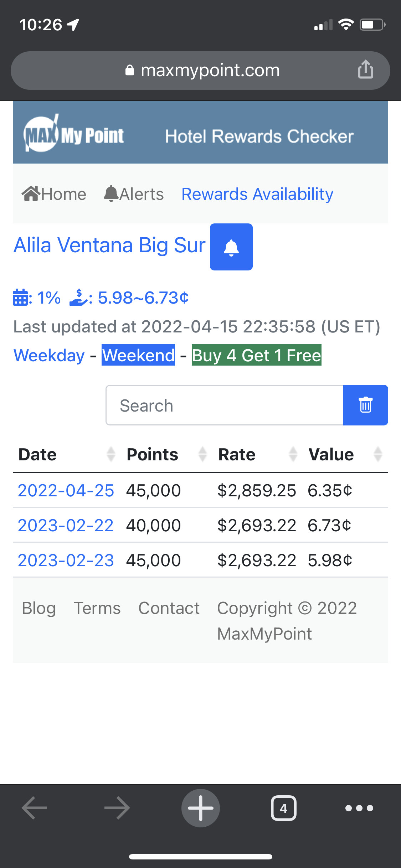Open a new browser tab with plus
Image resolution: width=401 pixels, height=868 pixels.
click(x=200, y=808)
